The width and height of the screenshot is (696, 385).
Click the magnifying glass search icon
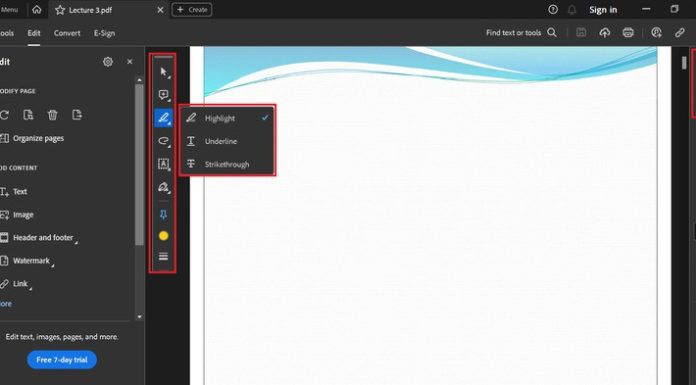tap(552, 32)
